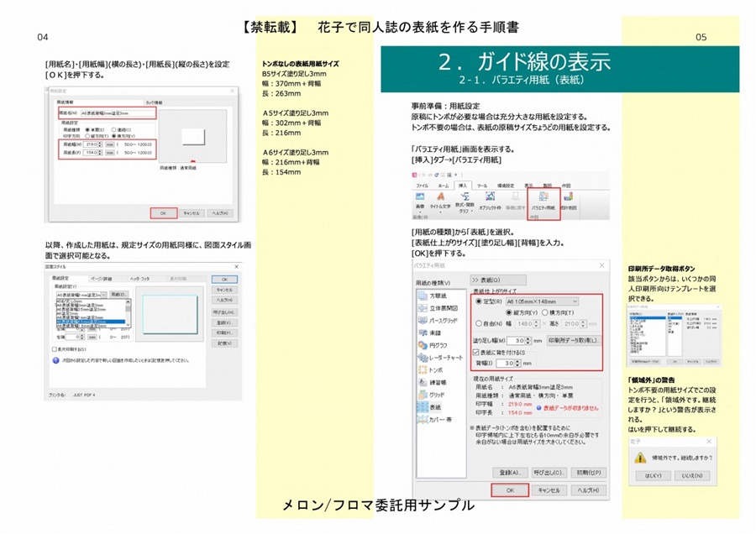This screenshot has width=756, height=534.
Task: Click the 登録(A) button in バラエティ用紙
Action: 510,473
